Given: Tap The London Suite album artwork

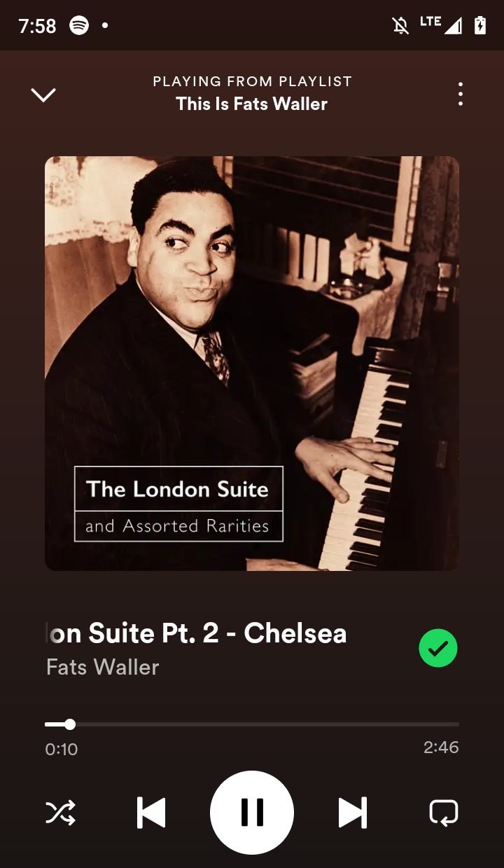Looking at the screenshot, I should pyautogui.click(x=252, y=364).
